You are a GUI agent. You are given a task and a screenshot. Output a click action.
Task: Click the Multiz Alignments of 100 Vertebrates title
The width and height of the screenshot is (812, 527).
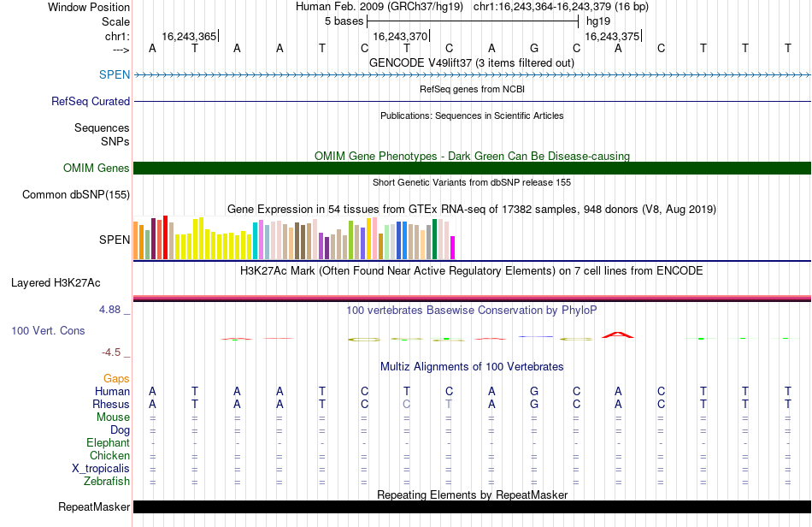point(472,367)
